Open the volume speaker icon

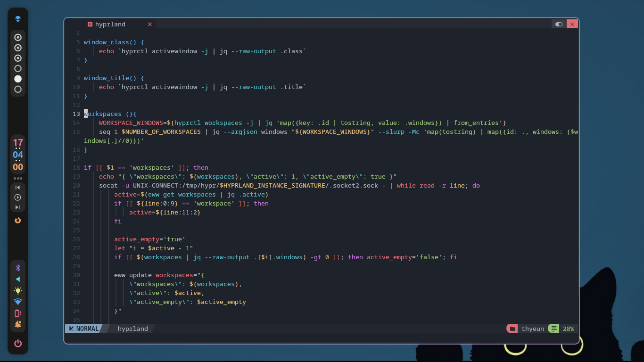(x=18, y=279)
